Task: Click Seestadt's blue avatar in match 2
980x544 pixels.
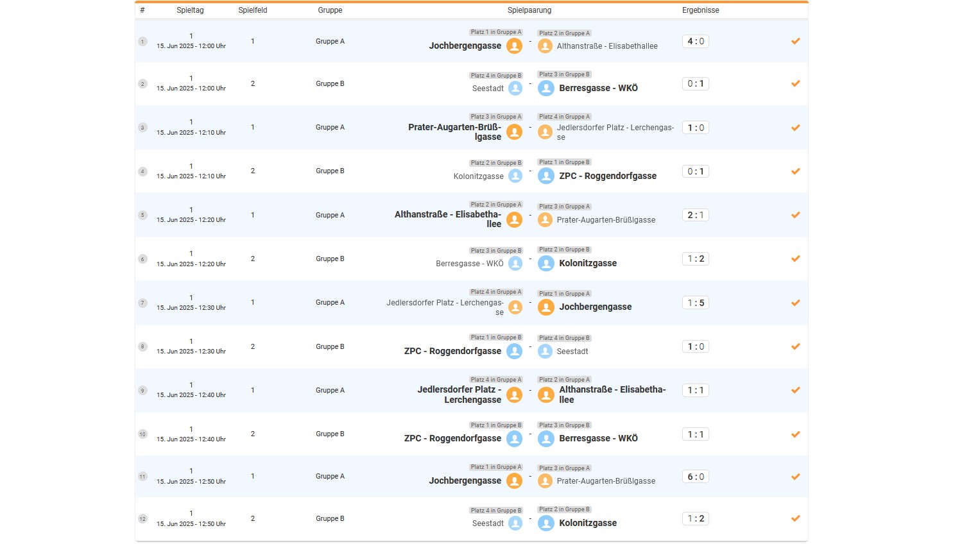Action: point(515,89)
